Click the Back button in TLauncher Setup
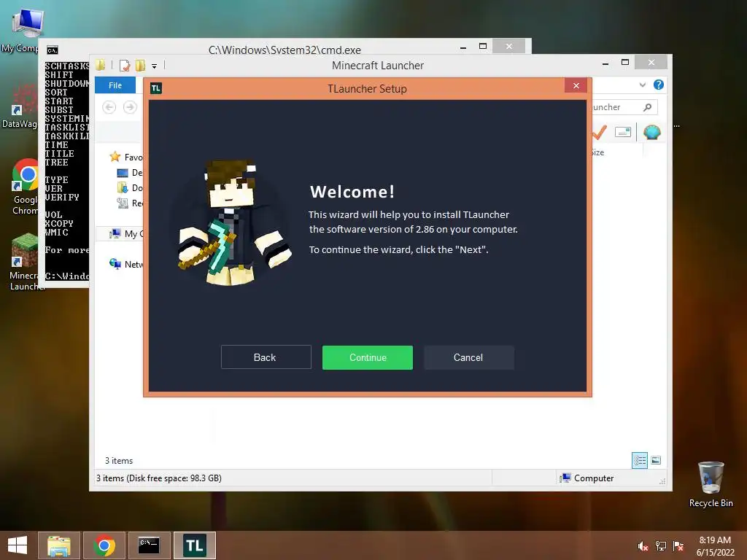 [x=266, y=357]
